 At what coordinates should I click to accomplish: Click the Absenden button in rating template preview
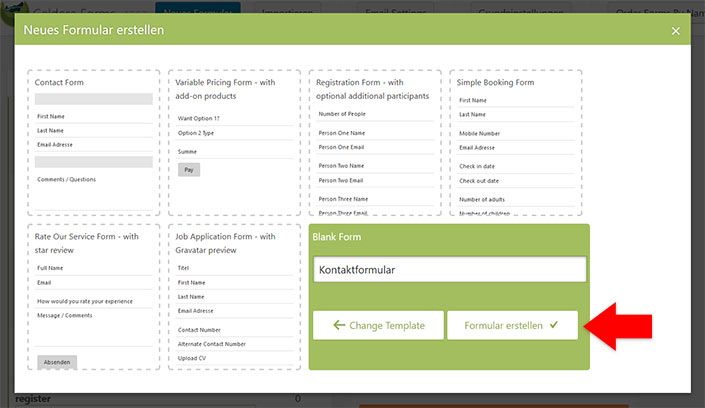tap(57, 362)
